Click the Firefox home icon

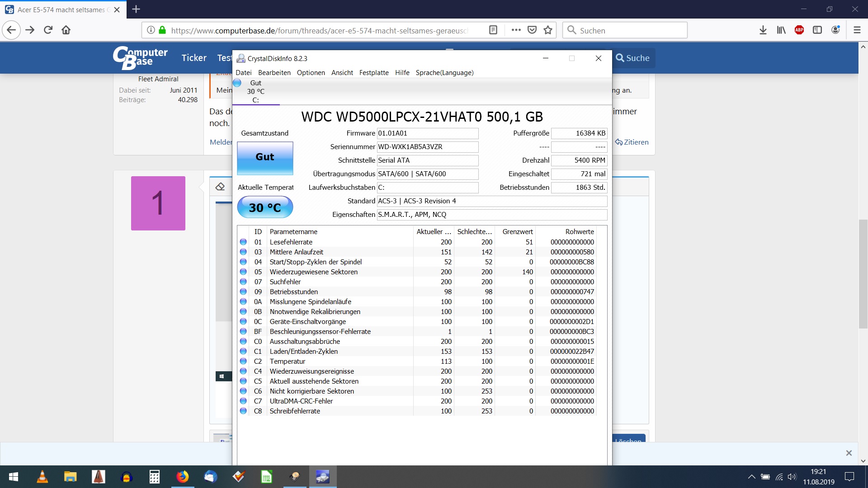coord(66,30)
